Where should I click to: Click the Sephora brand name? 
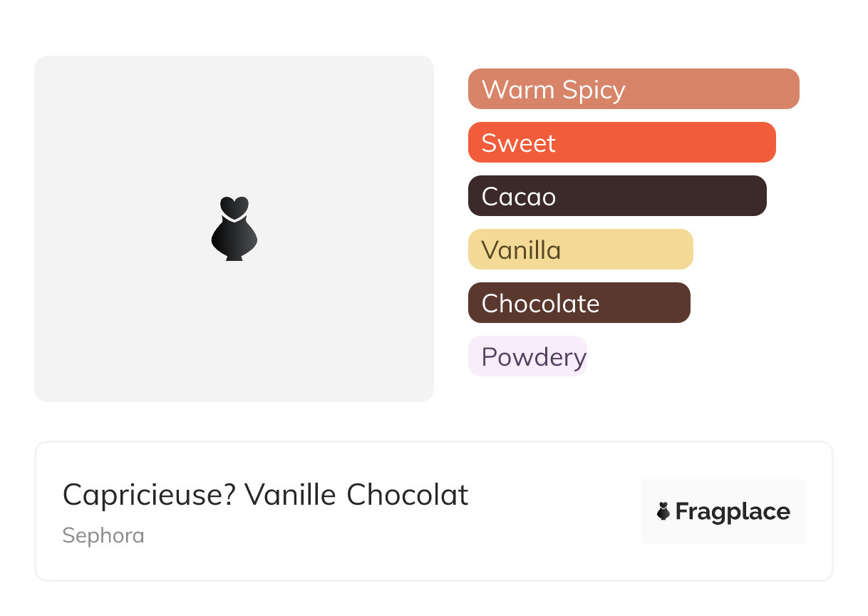(x=103, y=535)
